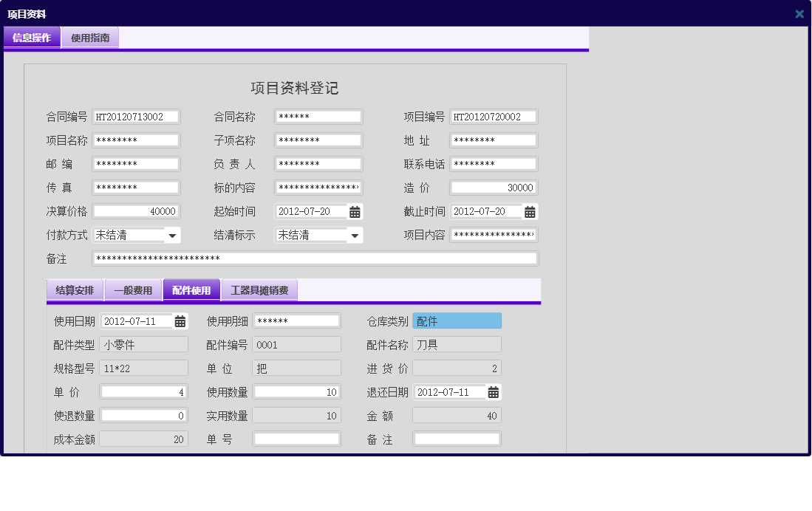
Task: Select the 信息操作 tab
Action: [32, 36]
